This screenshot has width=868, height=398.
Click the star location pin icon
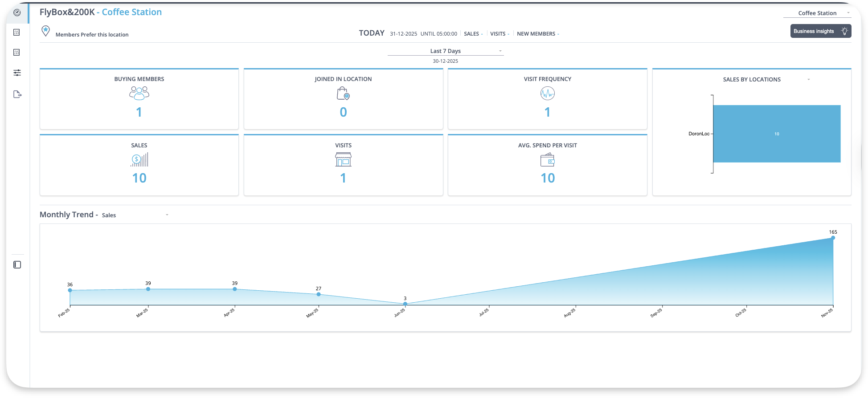(45, 31)
